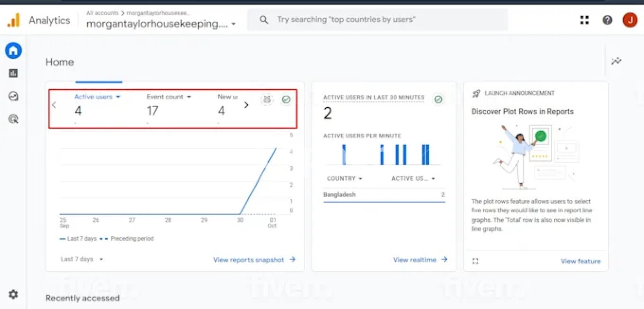Open the morgantaylorhousekeeping property selector

(161, 24)
